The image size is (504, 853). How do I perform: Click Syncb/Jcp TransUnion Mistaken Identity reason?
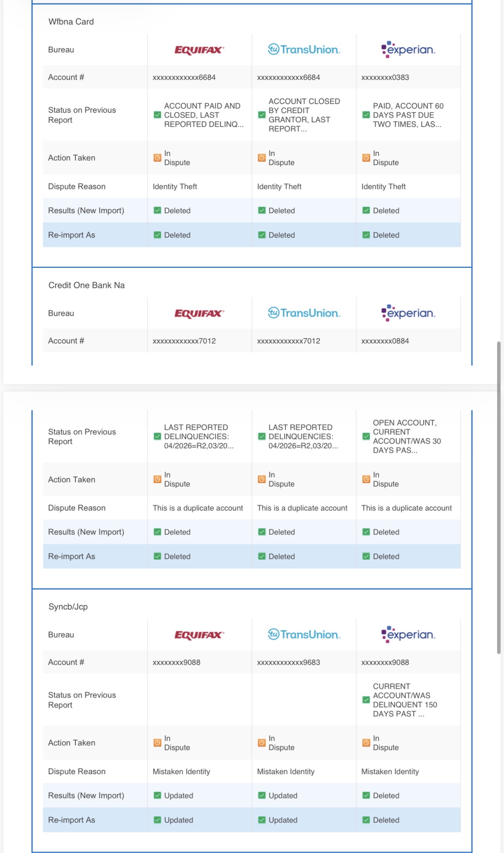pos(286,771)
